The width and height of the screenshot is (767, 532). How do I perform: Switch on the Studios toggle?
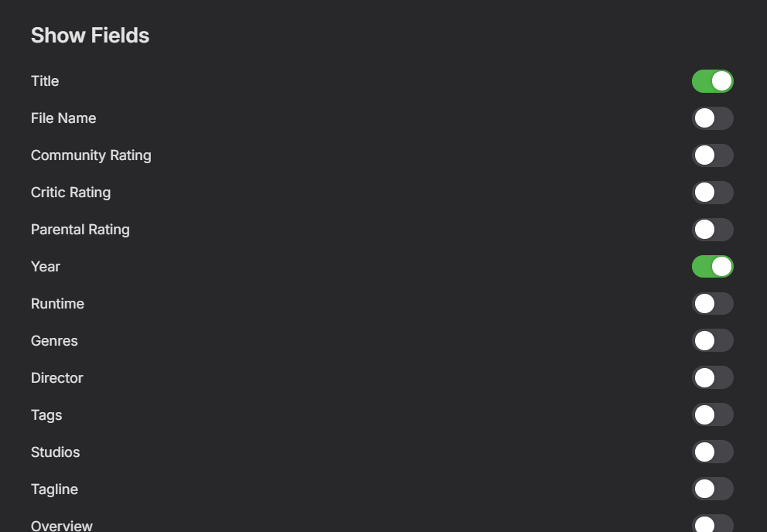712,452
